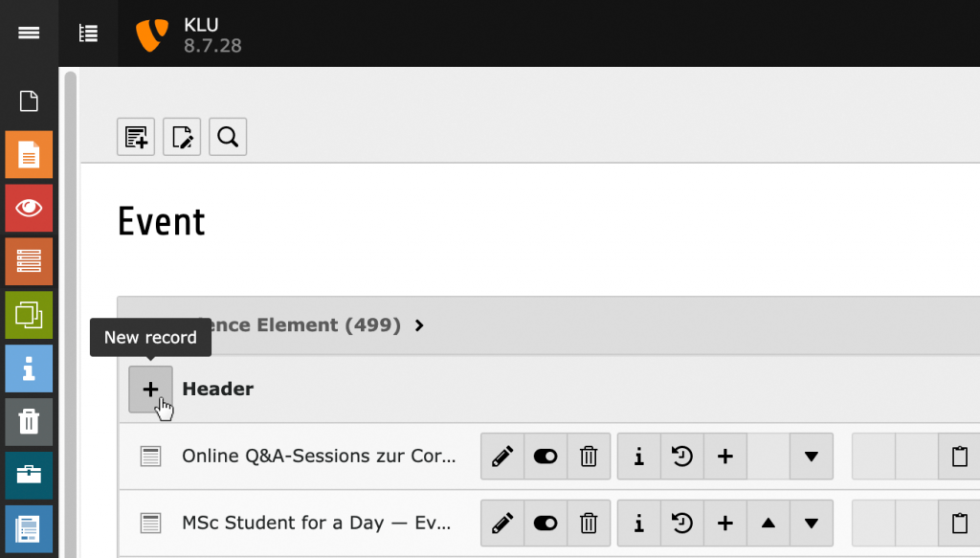The image size is (980, 558).
Task: Open the Recycler trash module
Action: pyautogui.click(x=29, y=422)
